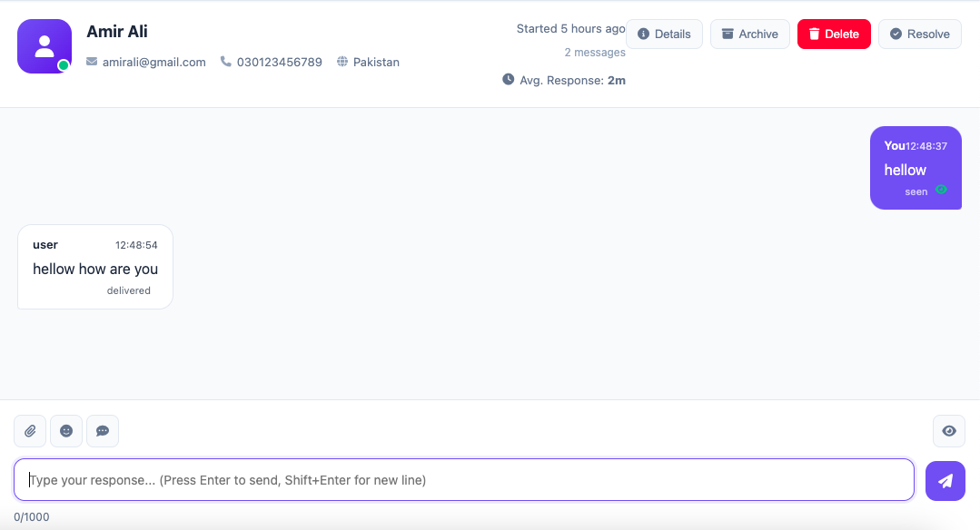Click your sent 'hellow' message bubble
The image size is (980, 530).
pos(915,169)
